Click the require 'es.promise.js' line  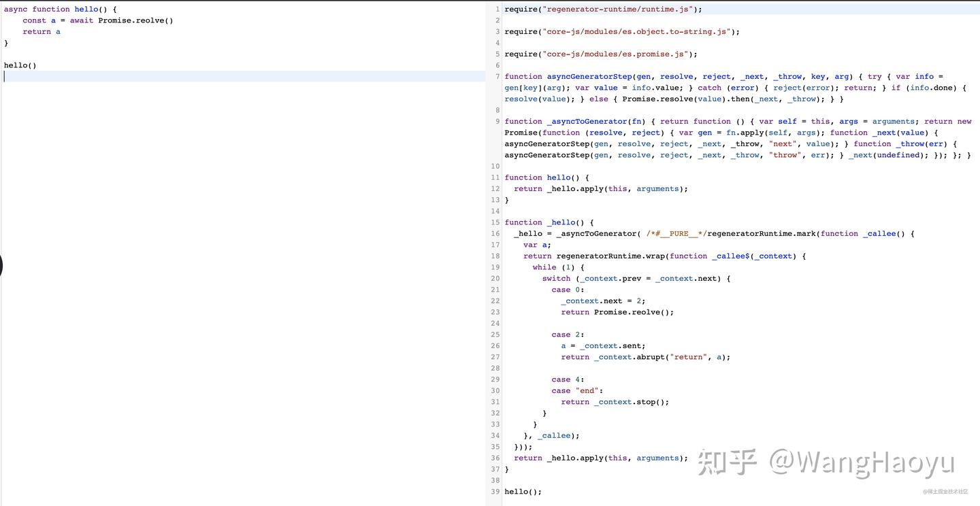point(601,54)
